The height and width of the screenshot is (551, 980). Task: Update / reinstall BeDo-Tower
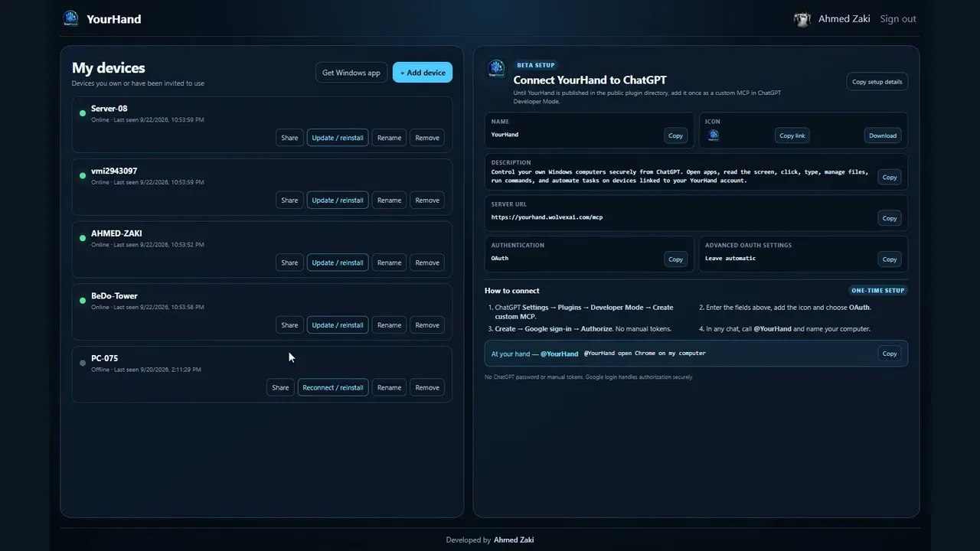[x=338, y=325]
